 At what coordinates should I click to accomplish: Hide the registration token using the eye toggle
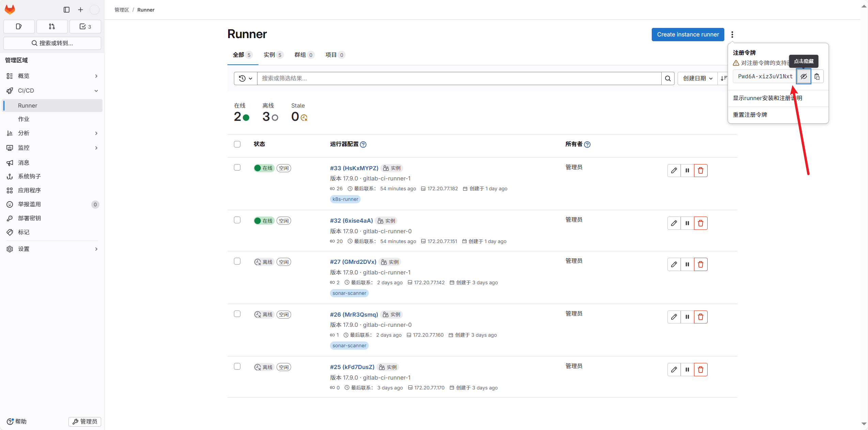[804, 76]
